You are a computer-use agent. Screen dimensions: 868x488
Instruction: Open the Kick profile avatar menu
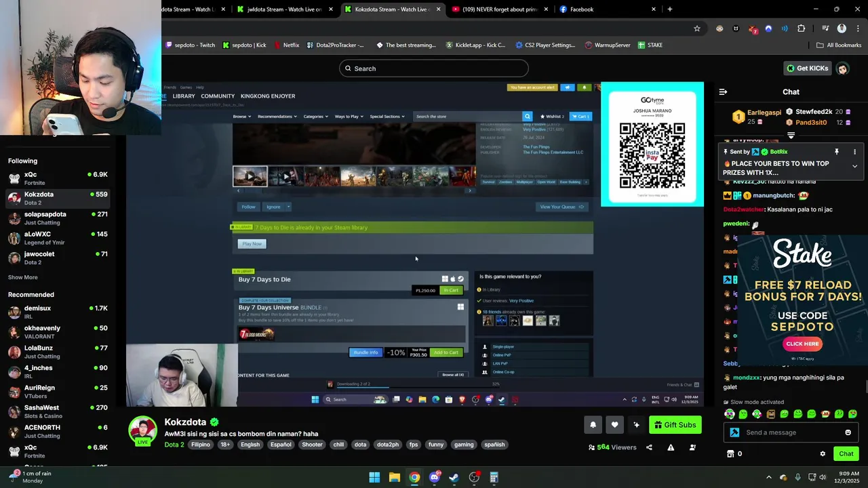coord(842,68)
